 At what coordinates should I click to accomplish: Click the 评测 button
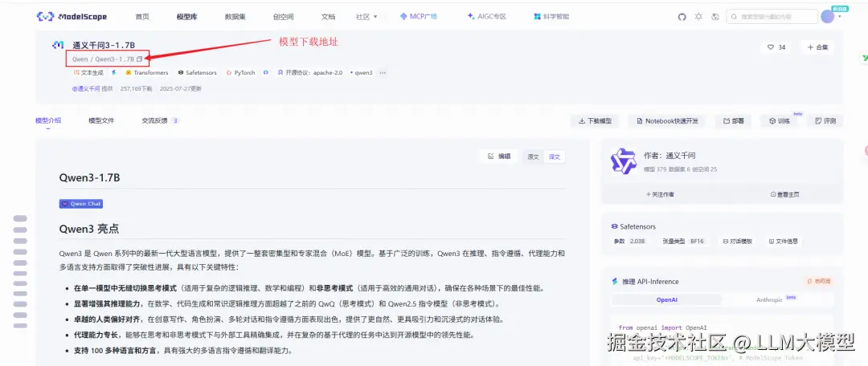(825, 120)
